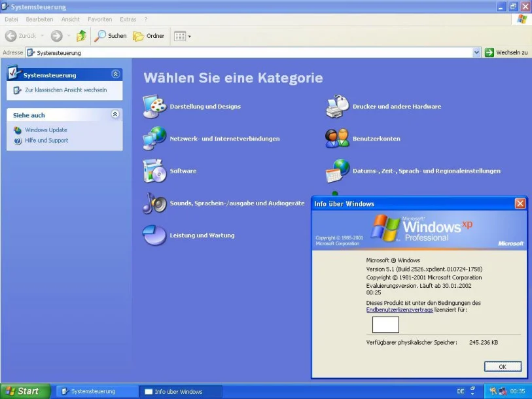Image resolution: width=532 pixels, height=399 pixels.
Task: Click the Version 5.1 build text line
Action: pos(424,269)
